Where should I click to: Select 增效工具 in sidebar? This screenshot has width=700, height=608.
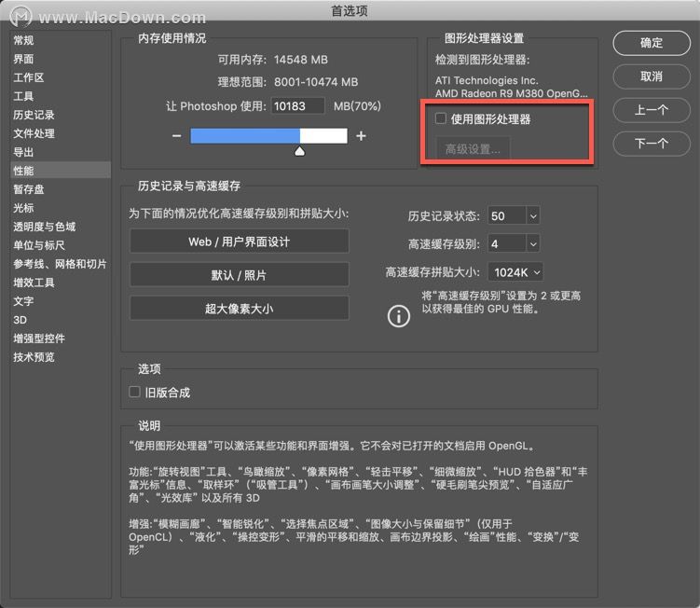coord(34,283)
